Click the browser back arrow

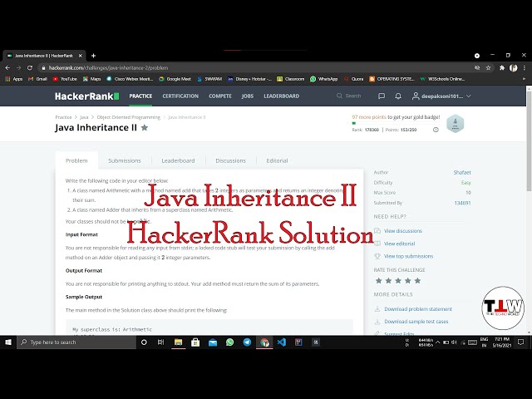click(x=7, y=68)
